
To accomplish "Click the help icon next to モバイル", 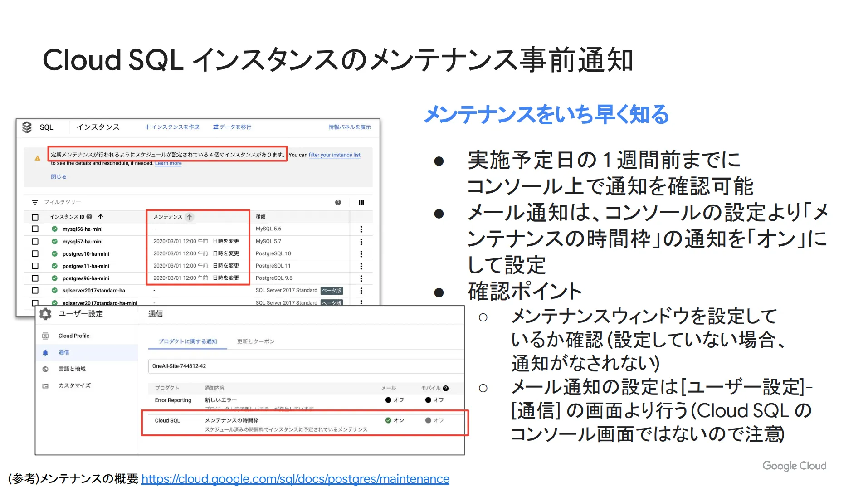I will (446, 388).
